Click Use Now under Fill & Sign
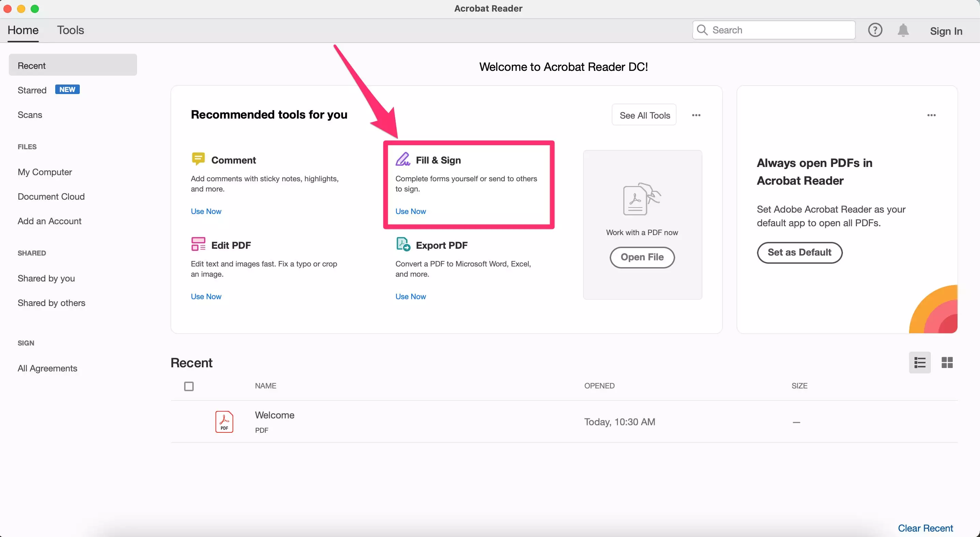The width and height of the screenshot is (980, 537). [411, 211]
